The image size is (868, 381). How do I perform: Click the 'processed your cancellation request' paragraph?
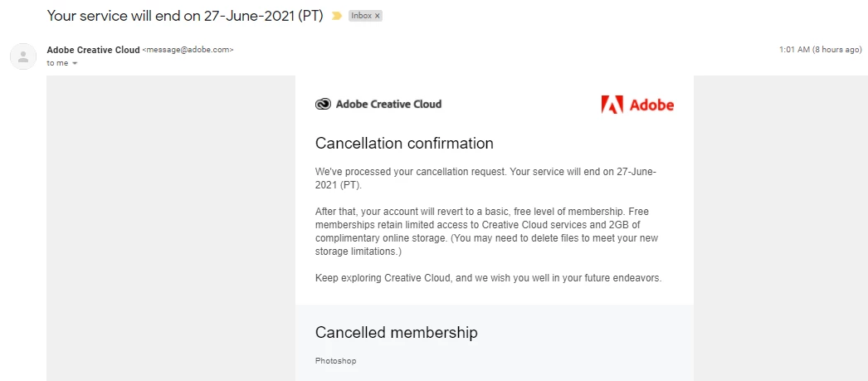[x=485, y=178]
